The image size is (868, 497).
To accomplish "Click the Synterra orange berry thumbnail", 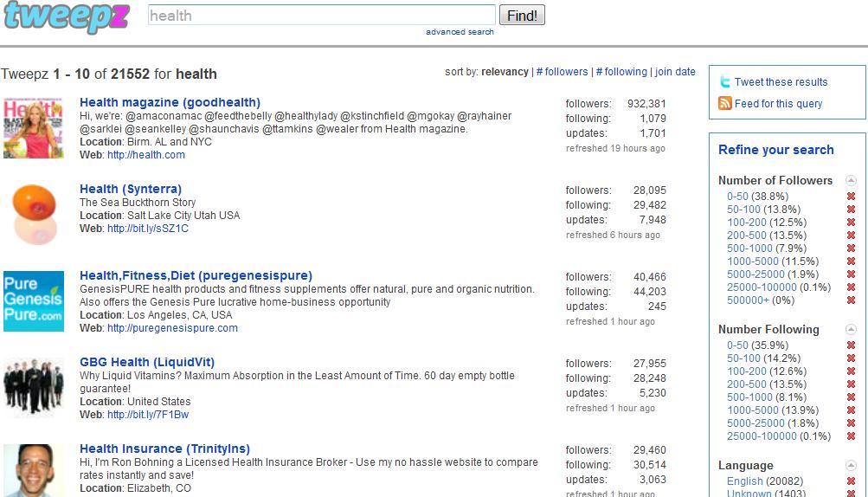I will tap(33, 215).
